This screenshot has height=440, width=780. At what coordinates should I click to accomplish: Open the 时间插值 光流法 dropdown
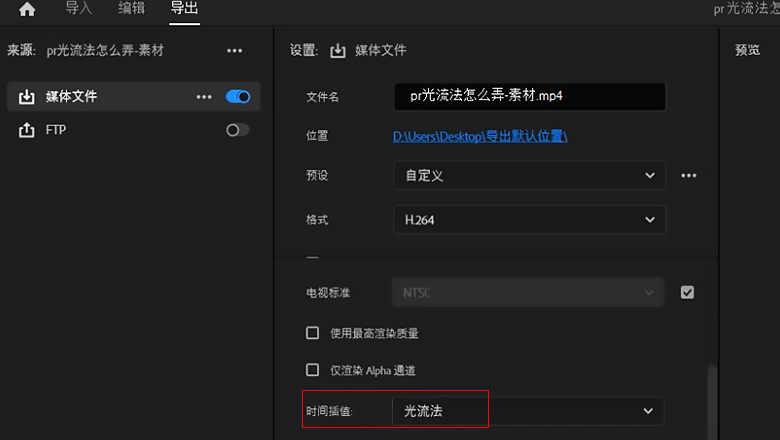[x=528, y=411]
